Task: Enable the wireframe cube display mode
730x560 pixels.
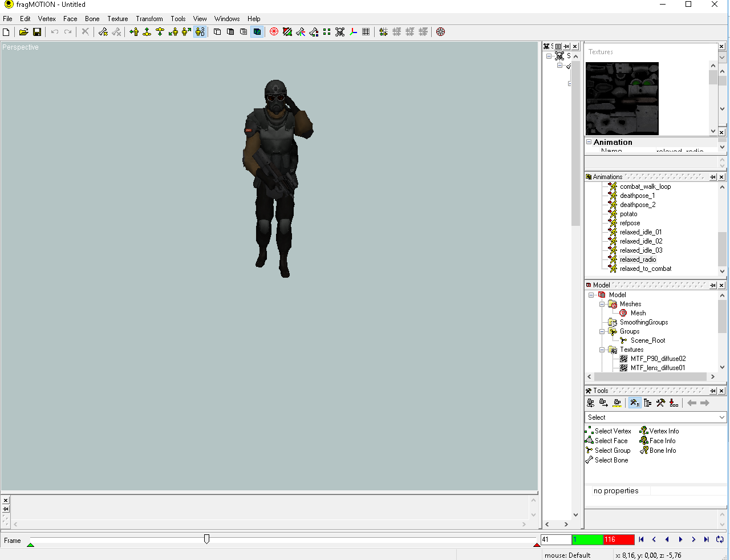Action: coord(217,32)
